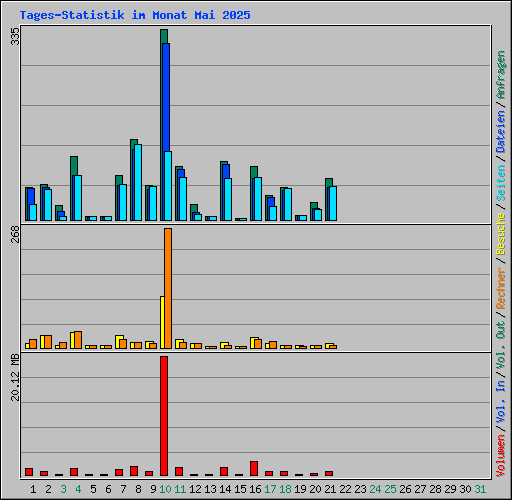Screen dimensions: 512x500
Task: Click the red volume bar for day 16
Action: click(x=254, y=468)
